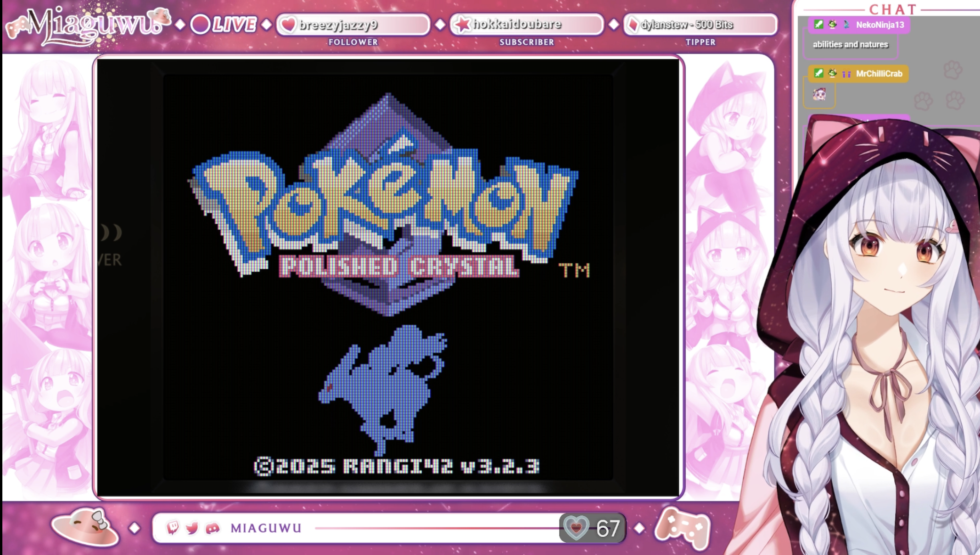Click the Twitter bird icon
Viewport: 980px width, 555px height.
[192, 528]
